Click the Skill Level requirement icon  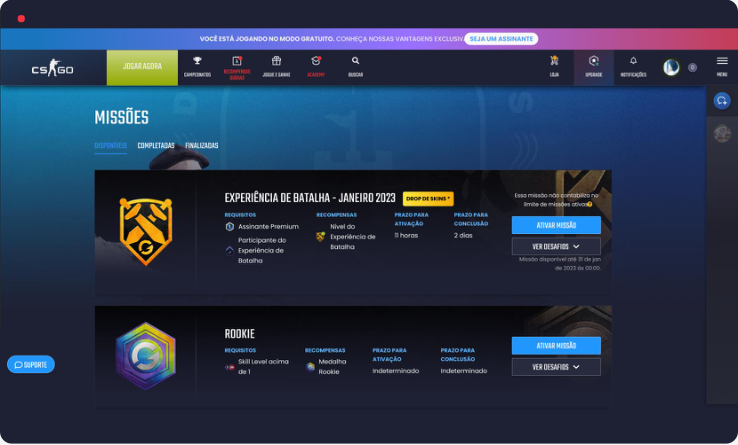(x=230, y=367)
